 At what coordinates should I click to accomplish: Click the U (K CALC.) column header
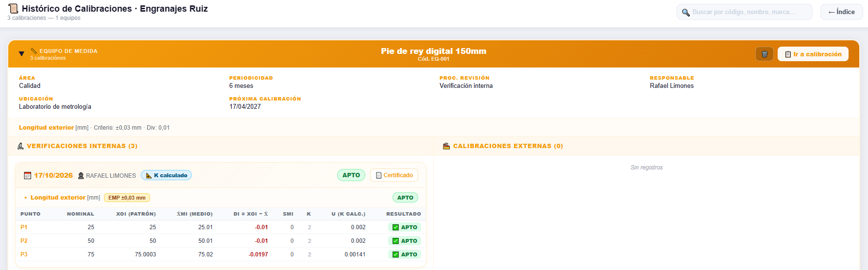[x=348, y=214]
